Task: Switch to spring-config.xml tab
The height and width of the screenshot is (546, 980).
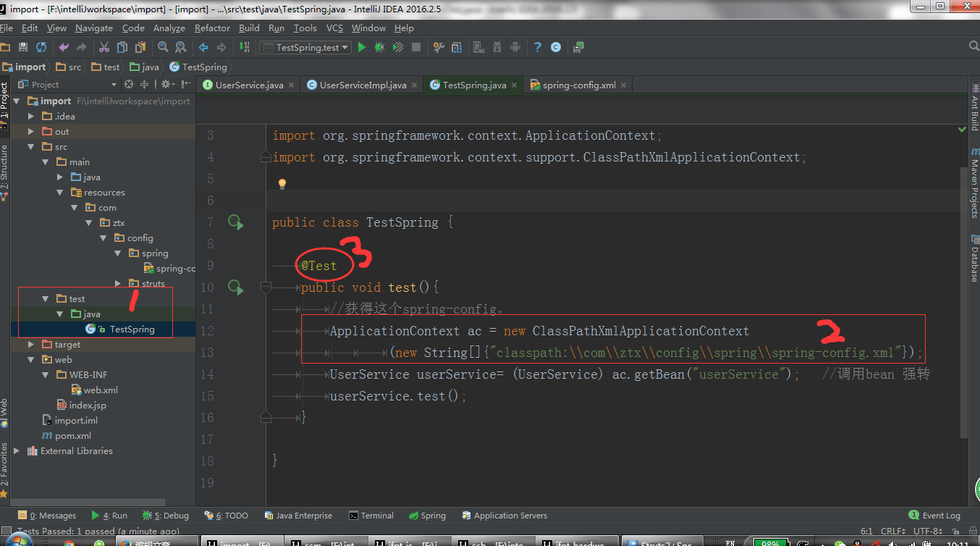Action: tap(578, 85)
